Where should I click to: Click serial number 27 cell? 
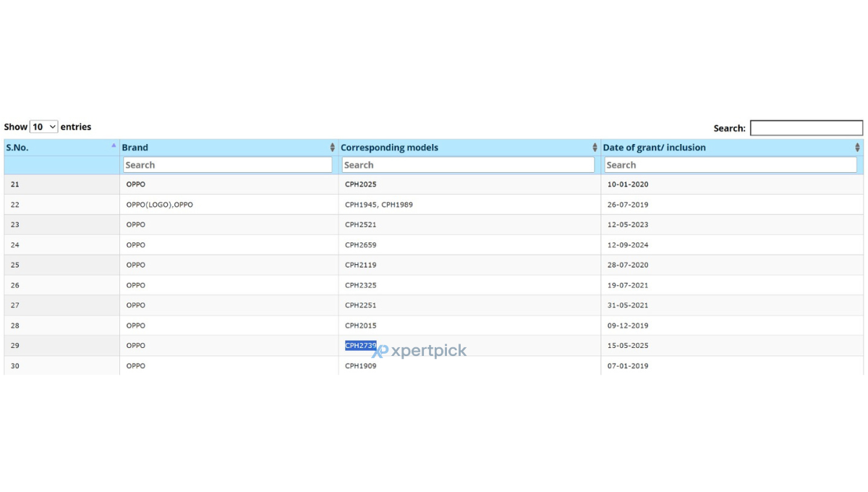[61, 305]
